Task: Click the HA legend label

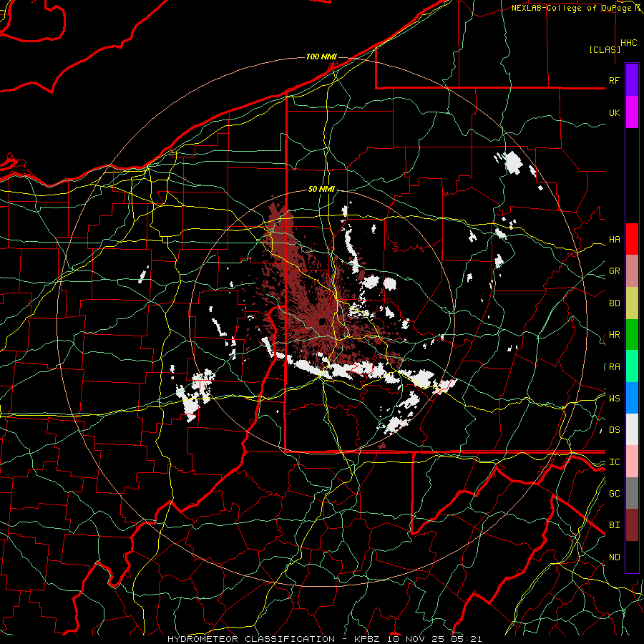Action: (614, 239)
